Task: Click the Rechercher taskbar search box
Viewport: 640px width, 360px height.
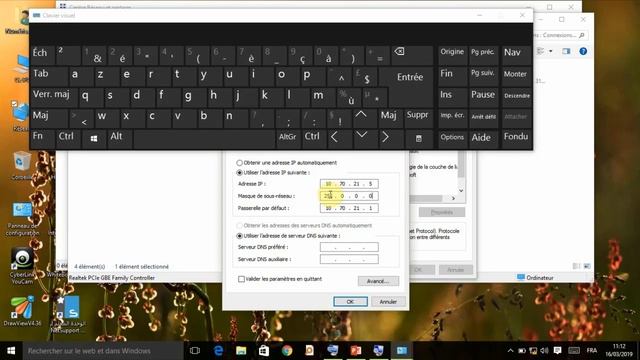Action: tap(102, 351)
